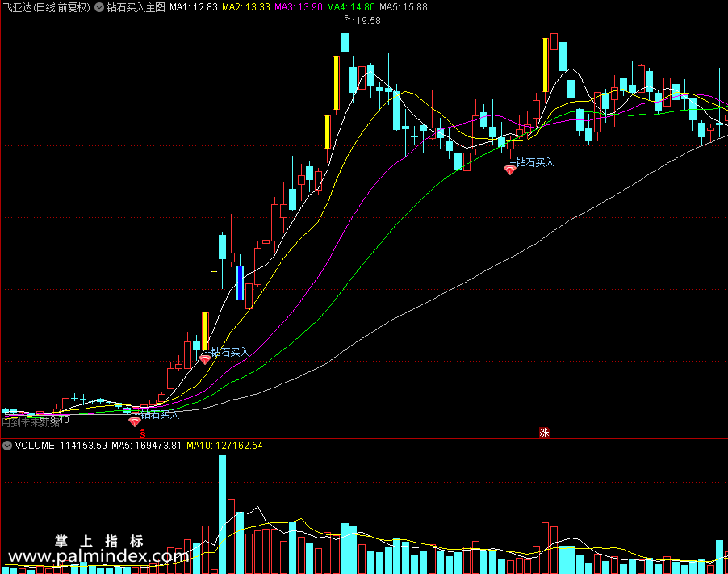Expand the 钻石买入主图 indicator dropdown arrow
The height and width of the screenshot is (574, 728).
(x=99, y=7)
